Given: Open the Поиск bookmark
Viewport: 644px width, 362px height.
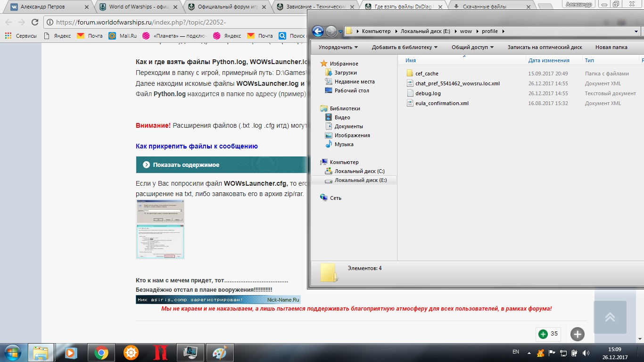Looking at the screenshot, I should 292,36.
